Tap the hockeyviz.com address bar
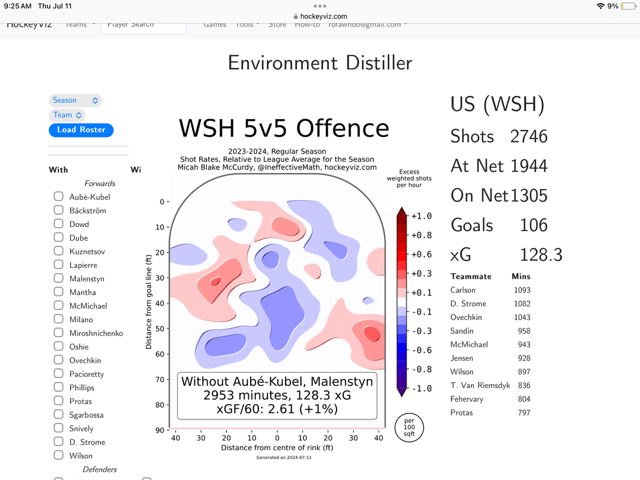Viewport: 640px width, 480px height. (x=320, y=16)
